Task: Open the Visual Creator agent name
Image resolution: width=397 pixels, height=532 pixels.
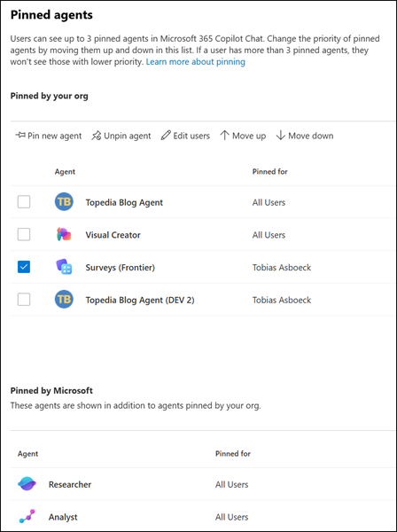Action: pyautogui.click(x=113, y=235)
